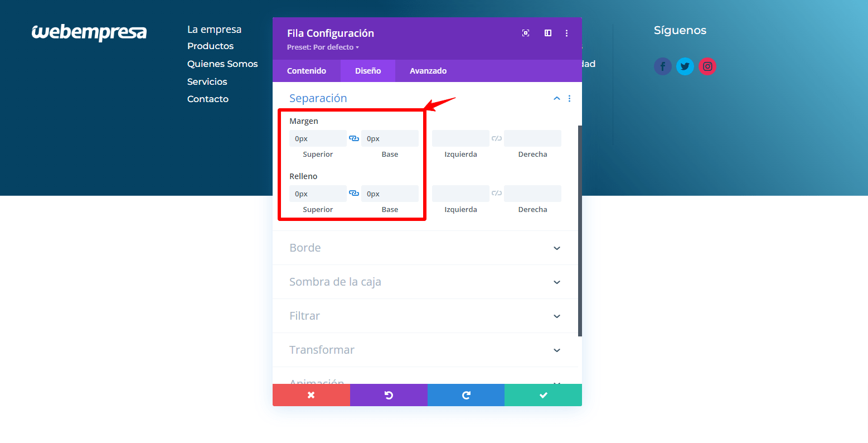Snap modal to sidebar icon
Screen dimensions: 868x443
pyautogui.click(x=548, y=33)
